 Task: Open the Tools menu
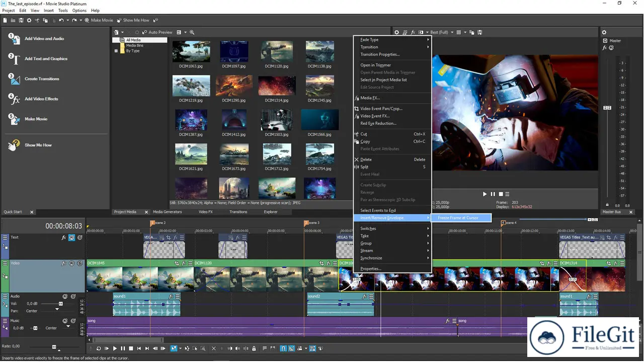(63, 10)
